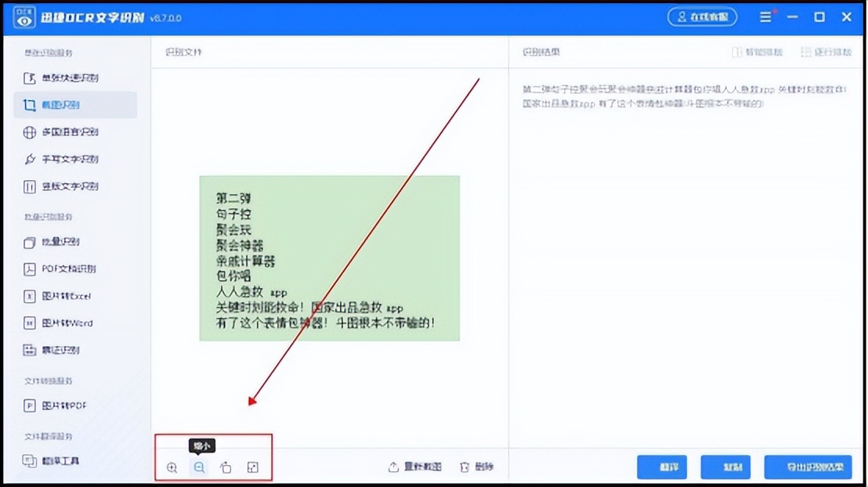The width and height of the screenshot is (868, 487).
Task: Export results via 导出识别结果 button
Action: click(x=807, y=467)
